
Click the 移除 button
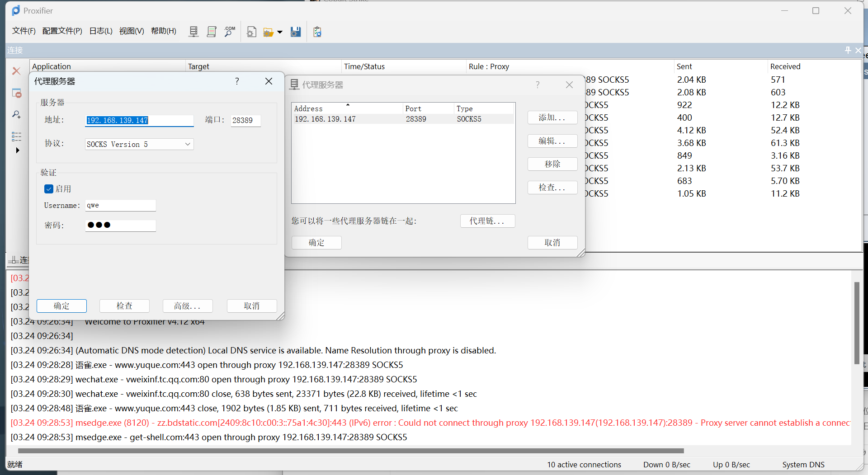pos(552,164)
